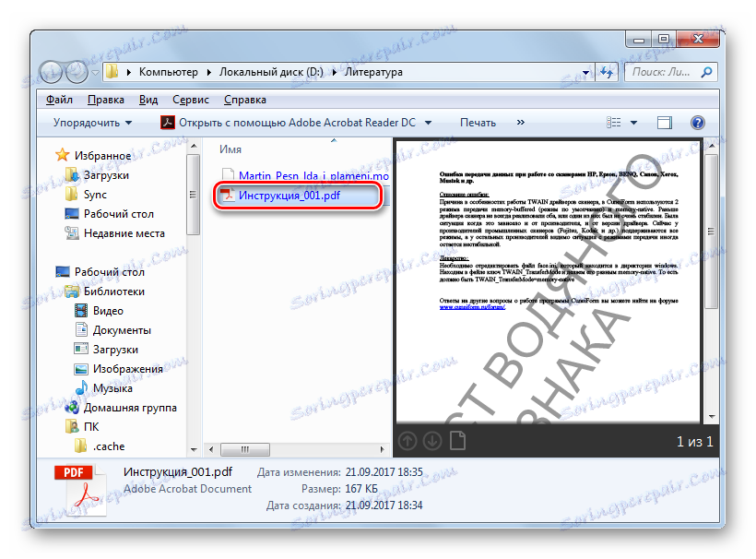Select Избранное in navigation pane
Image resolution: width=756 pixels, height=559 pixels.
click(102, 156)
